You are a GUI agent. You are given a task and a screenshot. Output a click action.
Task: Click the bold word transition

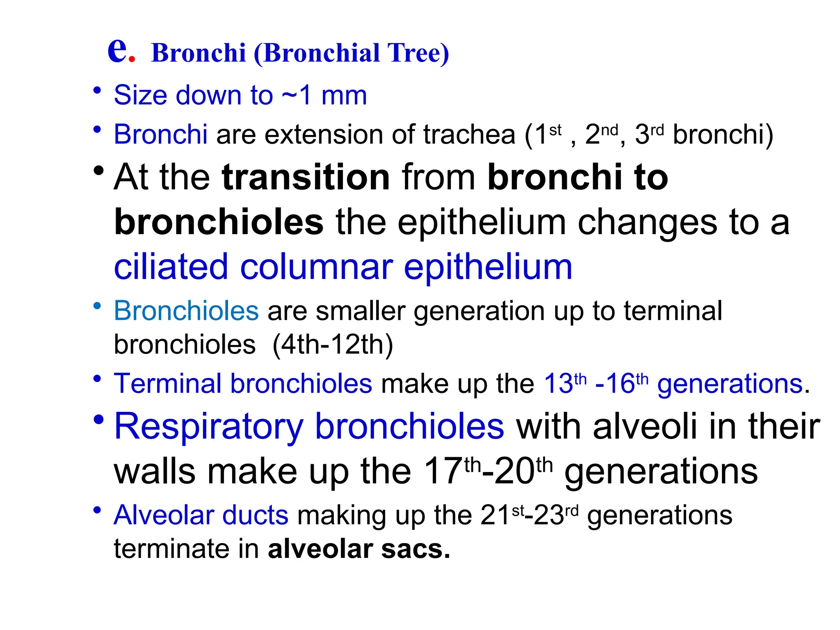(306, 177)
